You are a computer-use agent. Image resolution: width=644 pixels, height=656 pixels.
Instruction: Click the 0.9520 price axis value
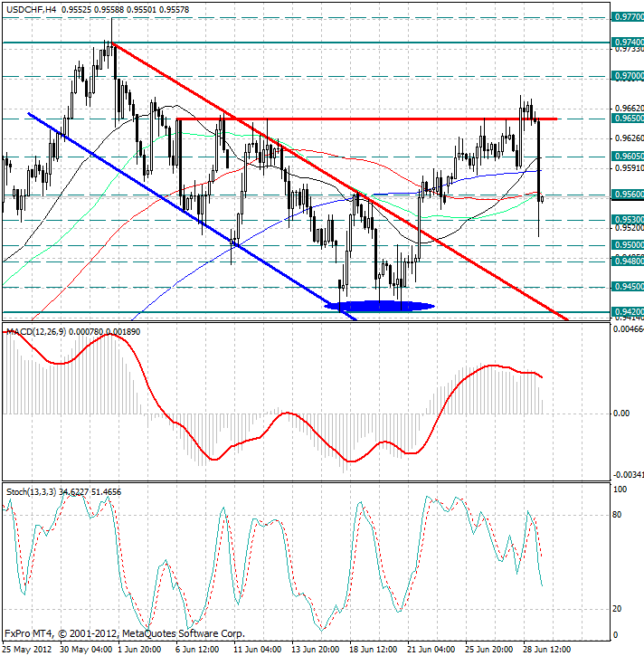click(630, 228)
